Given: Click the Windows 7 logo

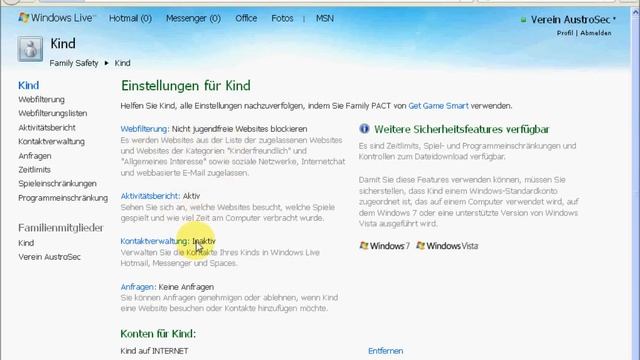Looking at the screenshot, I should [x=384, y=246].
